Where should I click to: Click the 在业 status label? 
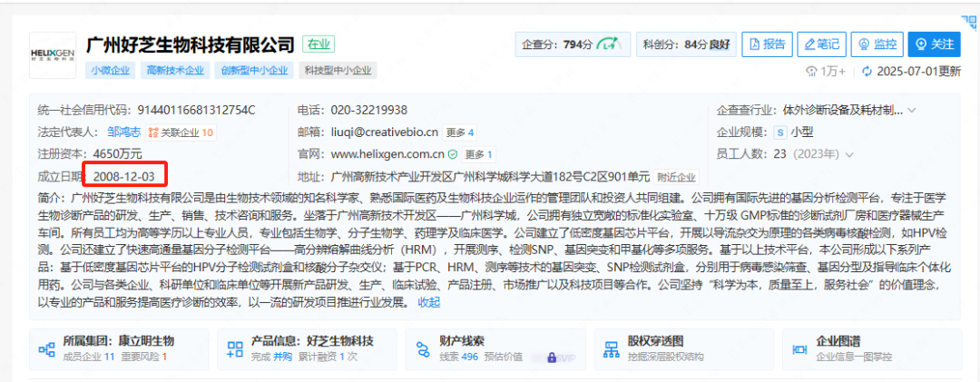pyautogui.click(x=319, y=44)
